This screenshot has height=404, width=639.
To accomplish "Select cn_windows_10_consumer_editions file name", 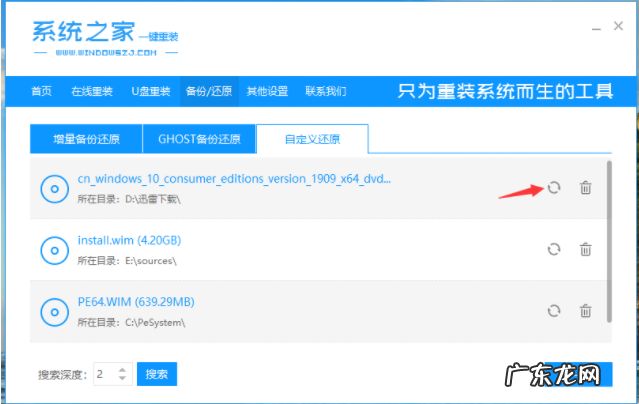I will pyautogui.click(x=234, y=179).
